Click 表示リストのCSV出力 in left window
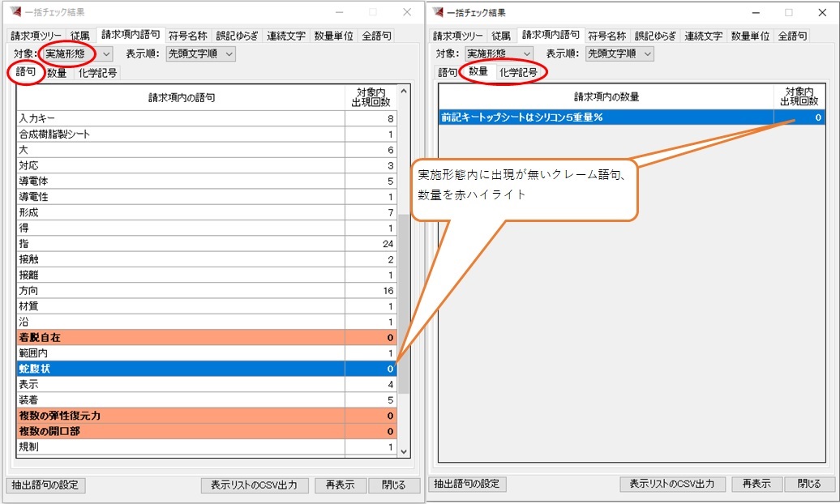This screenshot has height=504, width=840. point(254,485)
